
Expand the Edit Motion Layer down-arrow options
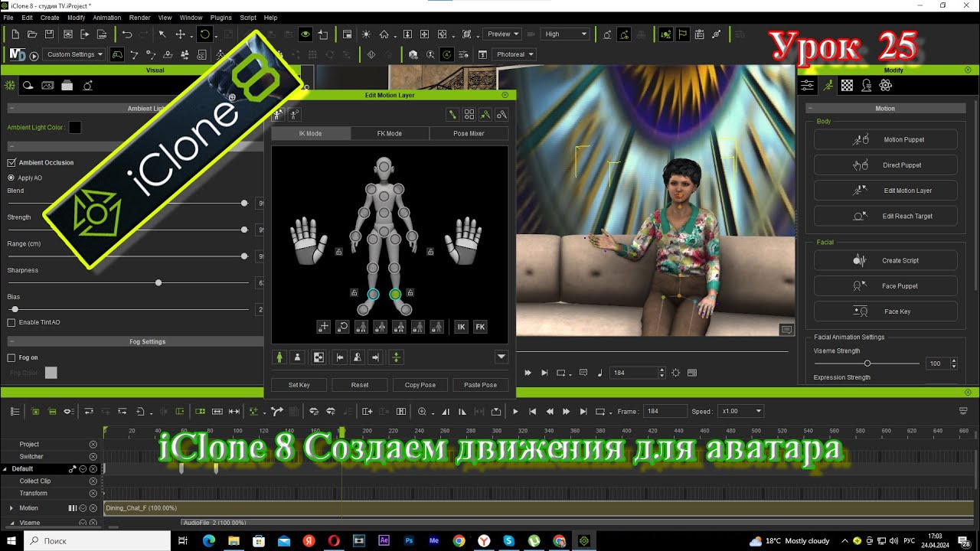(x=501, y=357)
